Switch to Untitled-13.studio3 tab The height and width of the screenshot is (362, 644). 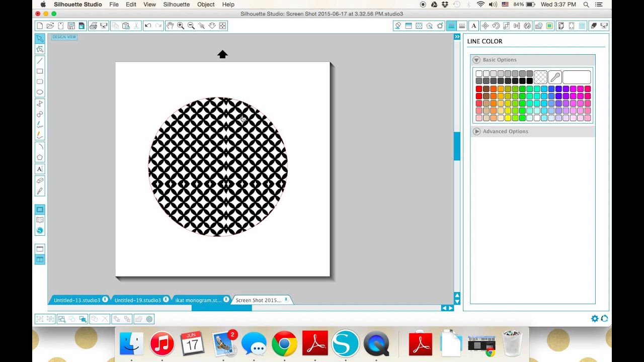pyautogui.click(x=77, y=300)
